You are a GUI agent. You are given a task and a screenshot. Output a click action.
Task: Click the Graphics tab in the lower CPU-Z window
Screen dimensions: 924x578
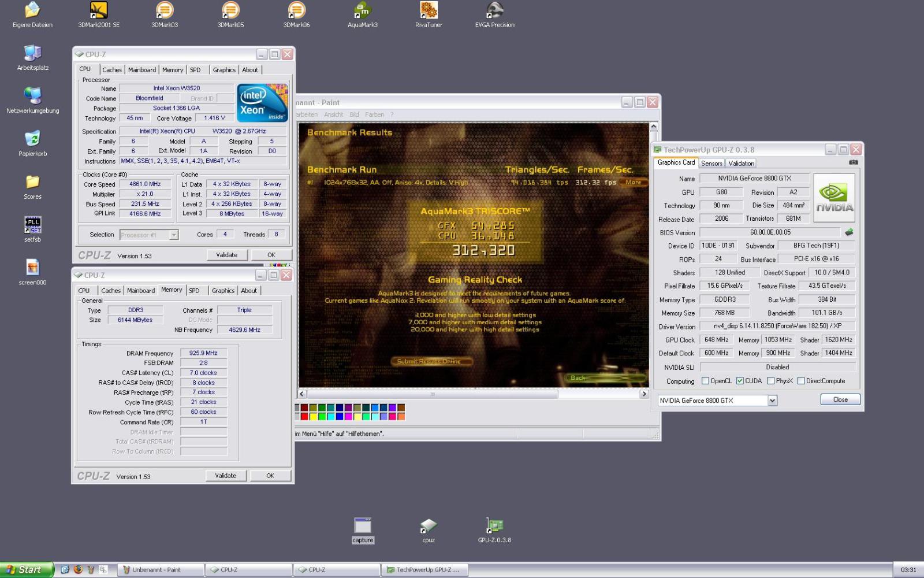coord(223,291)
